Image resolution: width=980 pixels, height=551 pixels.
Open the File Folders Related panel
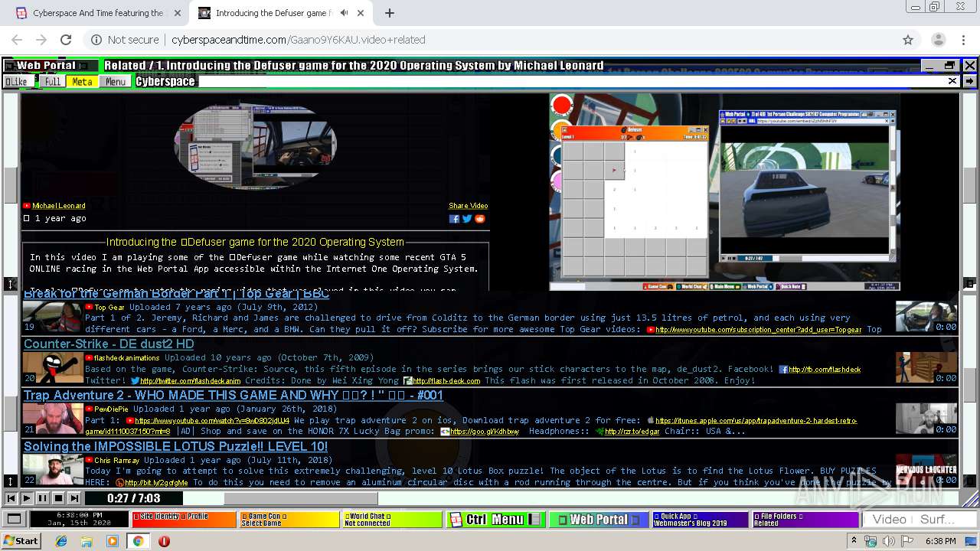click(x=805, y=520)
